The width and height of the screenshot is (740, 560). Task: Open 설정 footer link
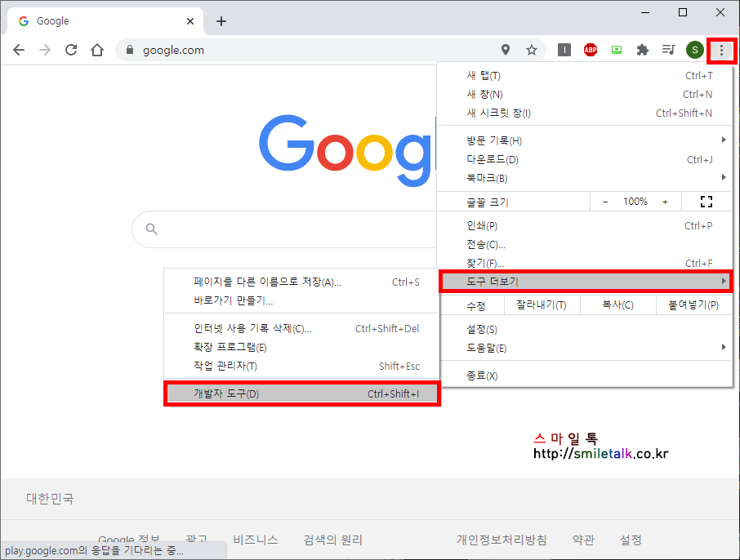point(631,540)
